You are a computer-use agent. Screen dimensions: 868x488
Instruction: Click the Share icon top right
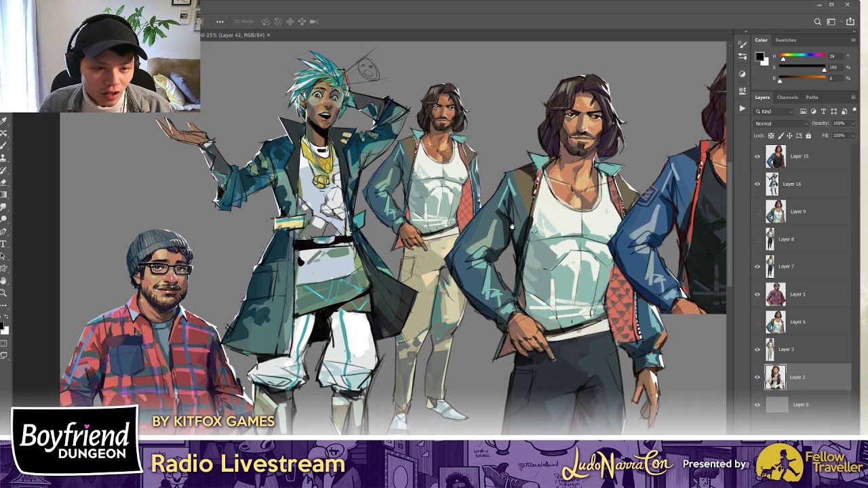point(850,22)
